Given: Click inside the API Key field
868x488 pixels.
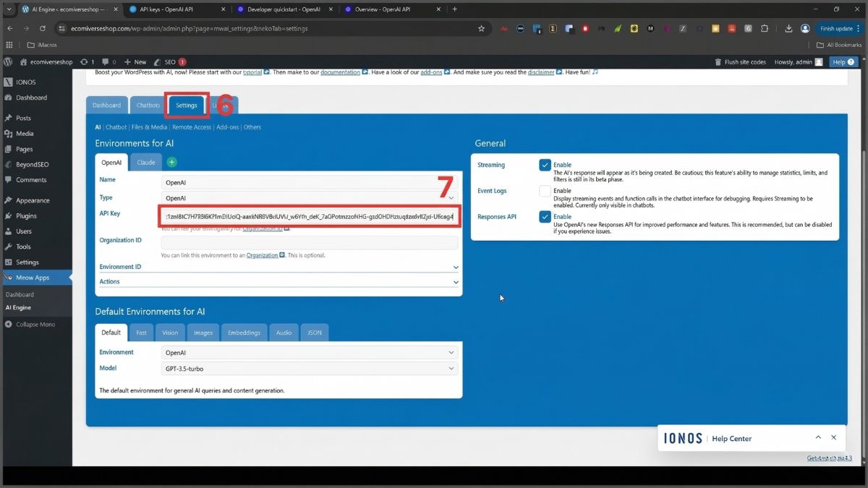Looking at the screenshot, I should click(309, 217).
